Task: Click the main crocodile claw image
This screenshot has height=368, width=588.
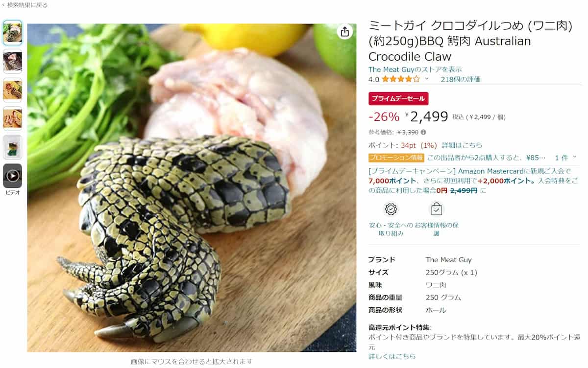Action: [192, 188]
